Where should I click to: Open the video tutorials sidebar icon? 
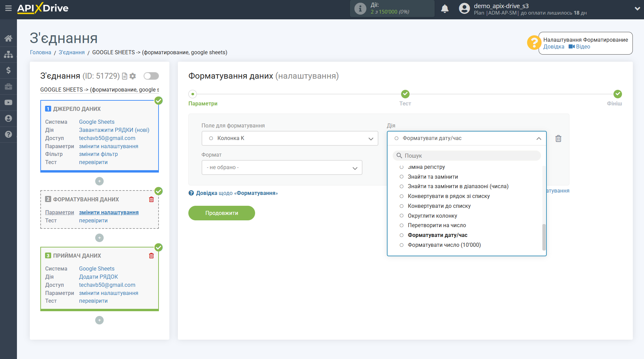pos(8,102)
